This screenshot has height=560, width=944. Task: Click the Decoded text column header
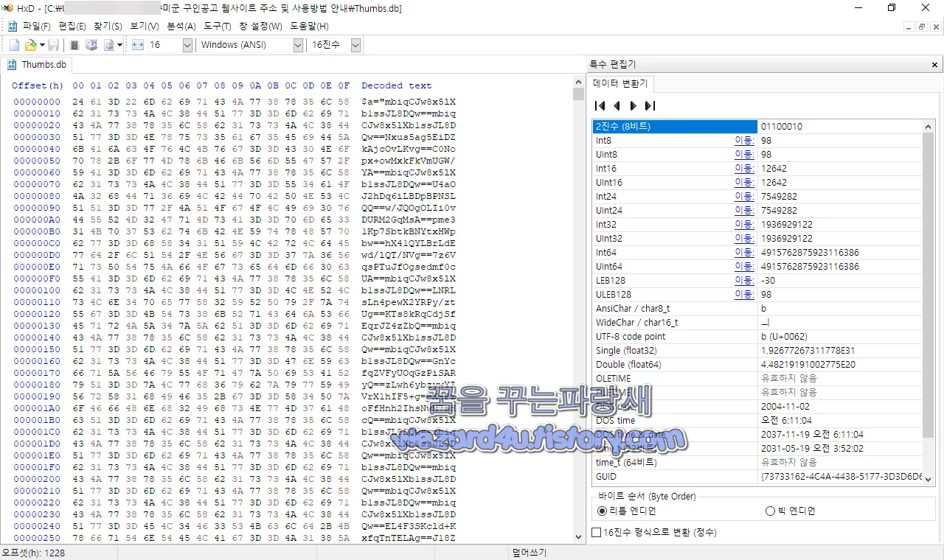[x=396, y=86]
